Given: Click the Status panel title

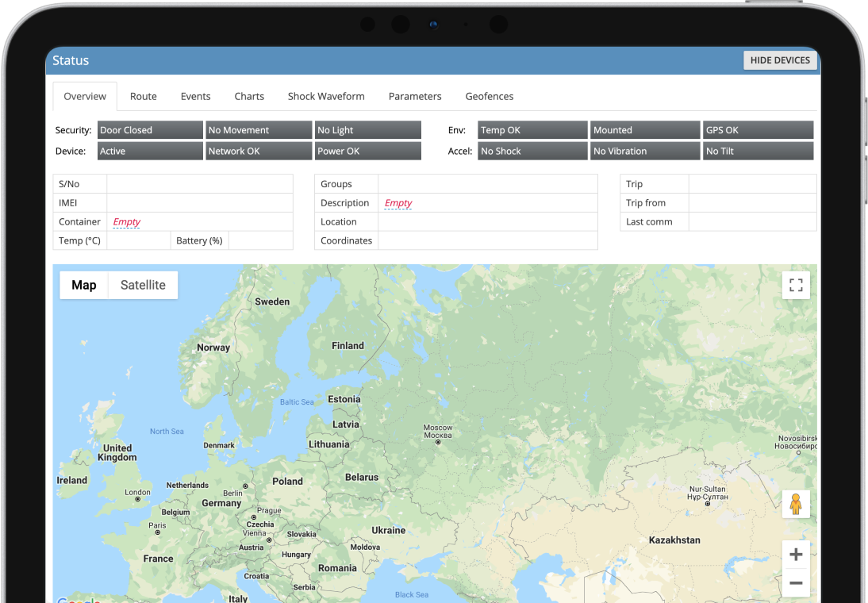Looking at the screenshot, I should (71, 60).
